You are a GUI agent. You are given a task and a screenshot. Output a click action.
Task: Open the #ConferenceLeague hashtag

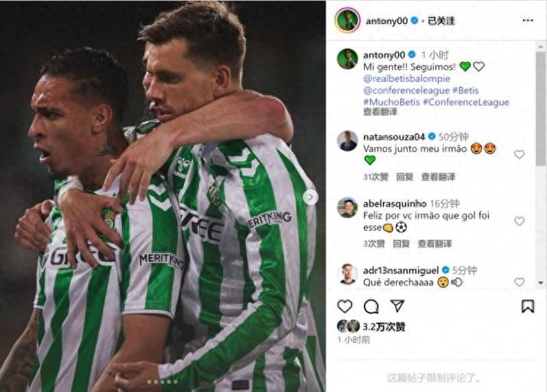click(466, 102)
